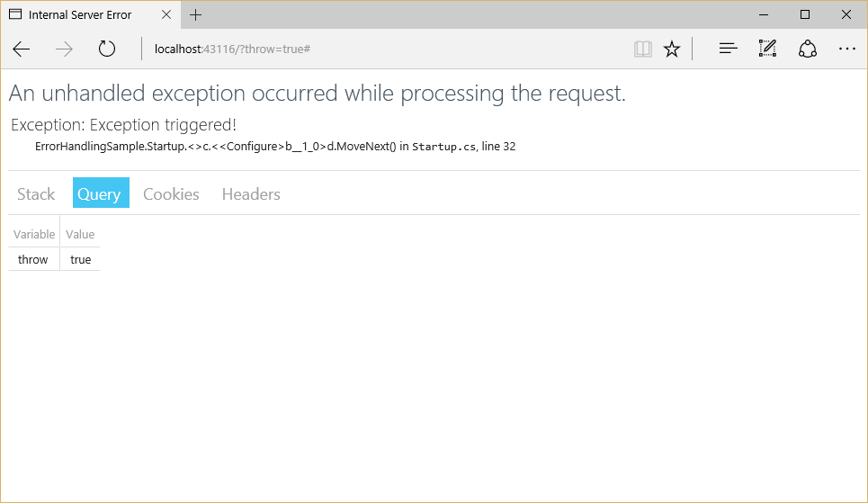
Task: Make a Web Note with pen icon
Action: [x=767, y=49]
